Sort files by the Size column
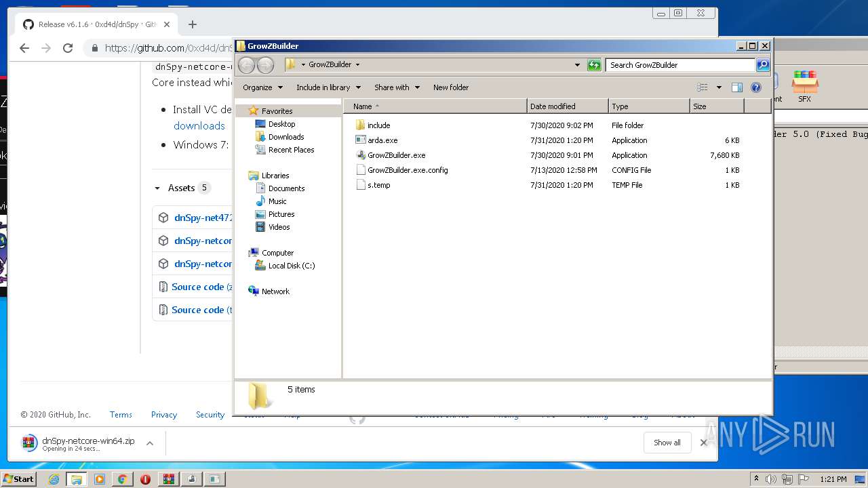The image size is (868, 488). pyautogui.click(x=717, y=106)
